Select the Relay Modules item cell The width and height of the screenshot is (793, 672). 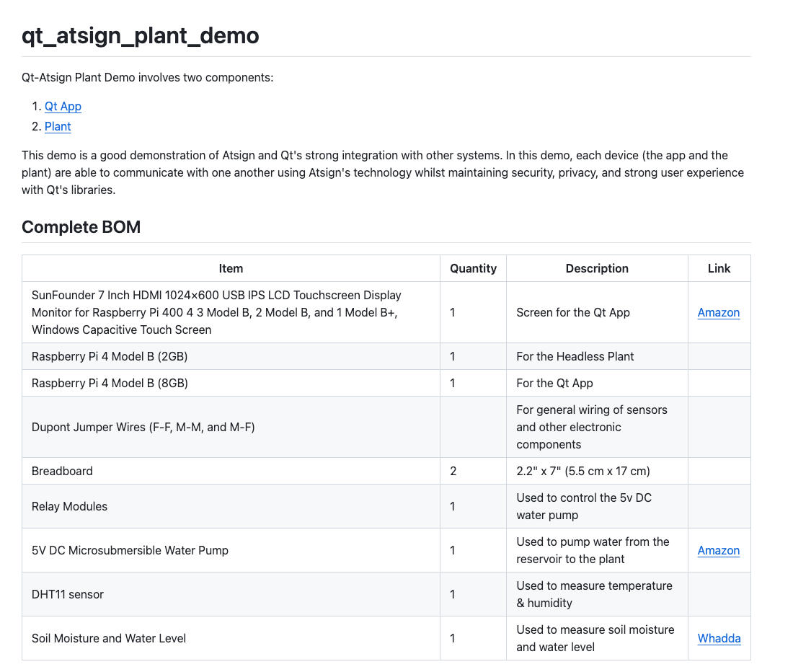tap(231, 507)
